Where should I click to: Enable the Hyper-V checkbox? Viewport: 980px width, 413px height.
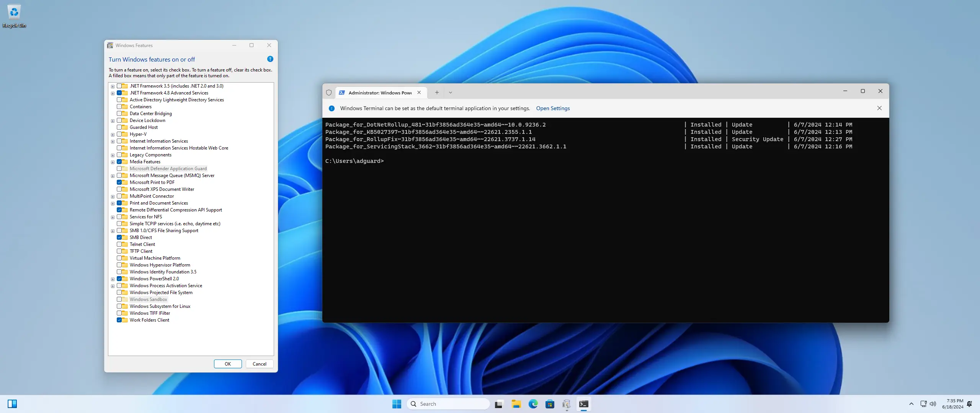(x=119, y=134)
